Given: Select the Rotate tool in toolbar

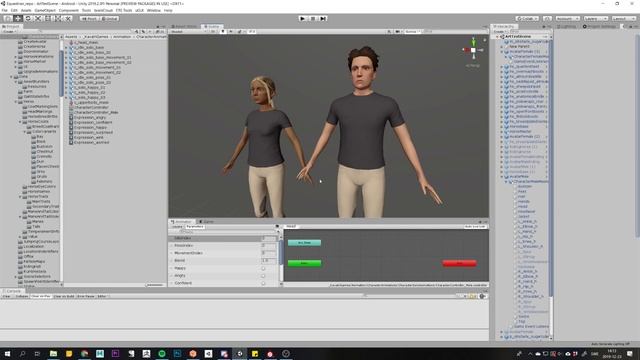Looking at the screenshot, I should [28, 18].
